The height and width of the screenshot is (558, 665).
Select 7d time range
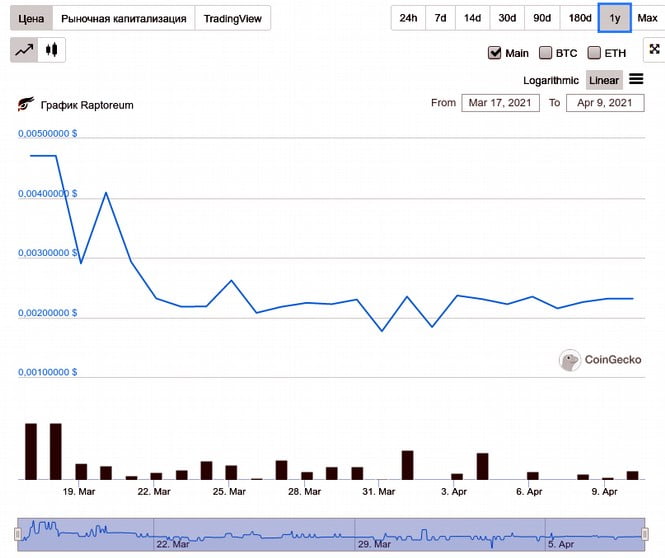[440, 18]
